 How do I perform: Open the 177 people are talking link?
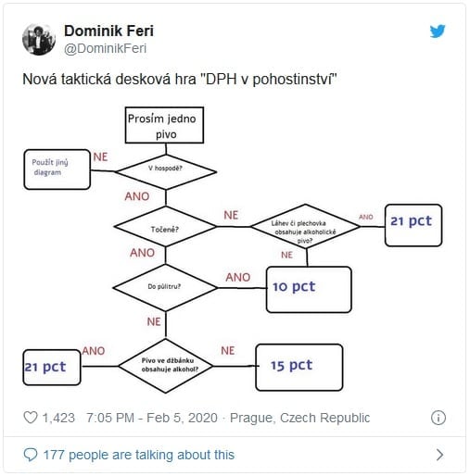point(139,455)
